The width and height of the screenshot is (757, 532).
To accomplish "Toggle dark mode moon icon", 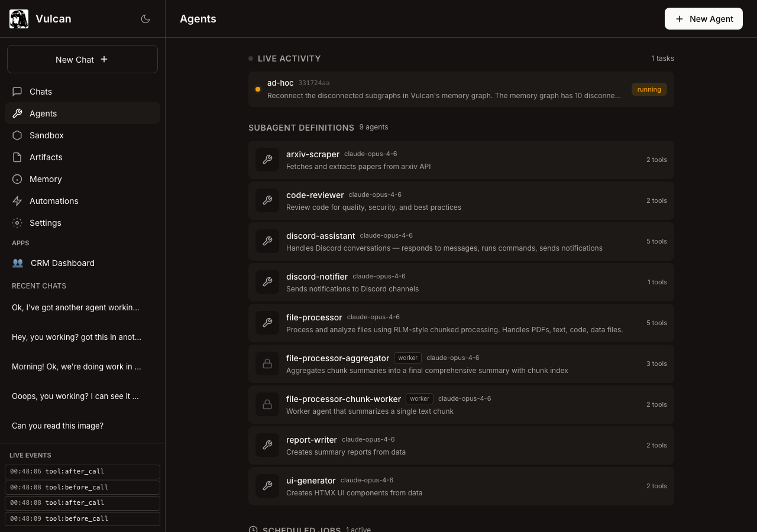I will [x=145, y=19].
